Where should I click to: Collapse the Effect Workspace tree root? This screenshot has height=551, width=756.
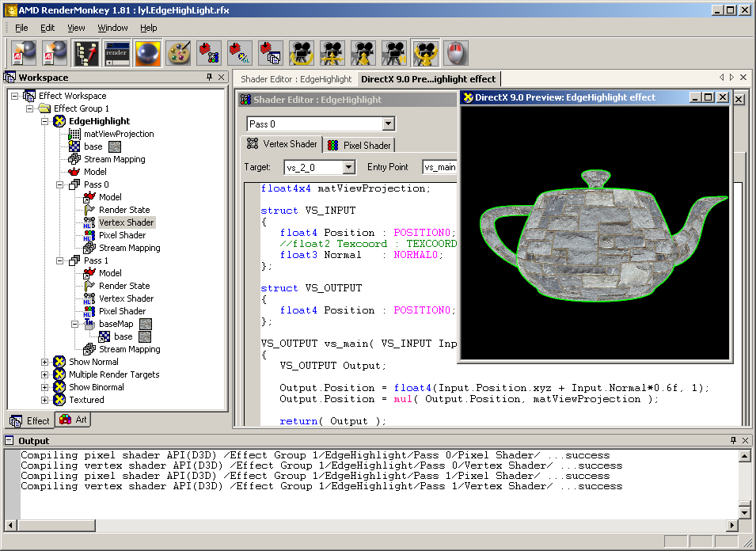pyautogui.click(x=14, y=96)
